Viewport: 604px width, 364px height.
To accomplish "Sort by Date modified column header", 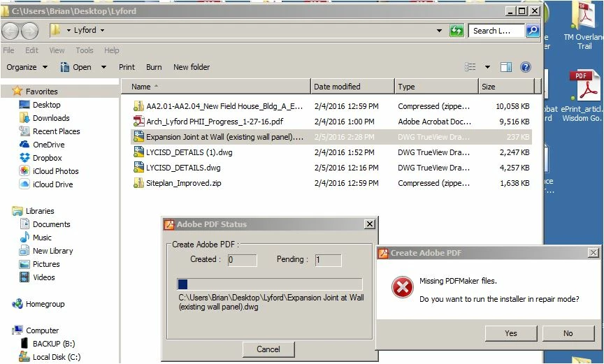I will point(352,87).
